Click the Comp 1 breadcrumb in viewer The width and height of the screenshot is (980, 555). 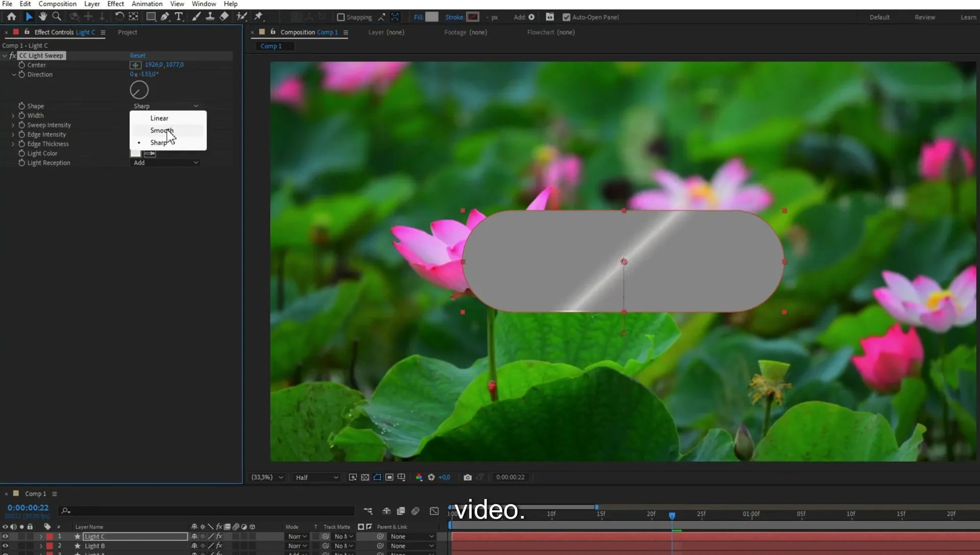(271, 46)
